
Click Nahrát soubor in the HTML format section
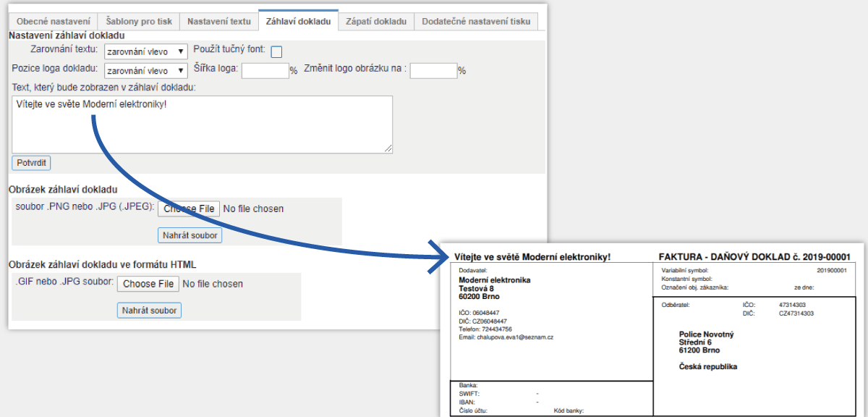click(150, 311)
